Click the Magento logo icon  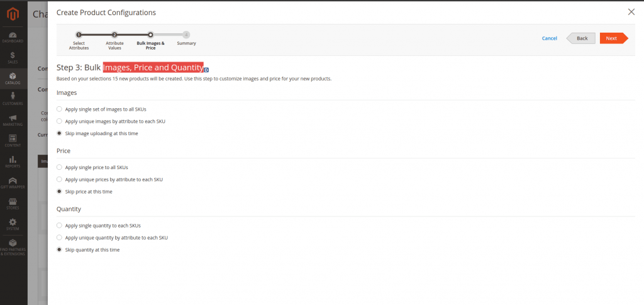(x=13, y=13)
